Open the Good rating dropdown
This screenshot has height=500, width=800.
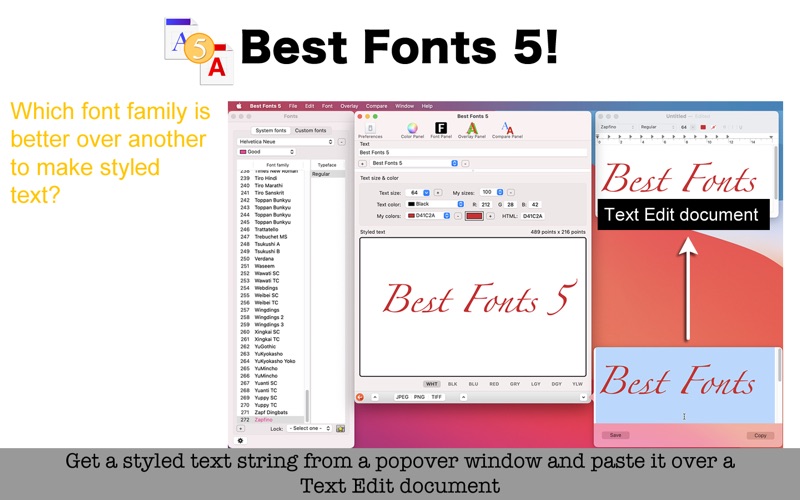coord(266,152)
